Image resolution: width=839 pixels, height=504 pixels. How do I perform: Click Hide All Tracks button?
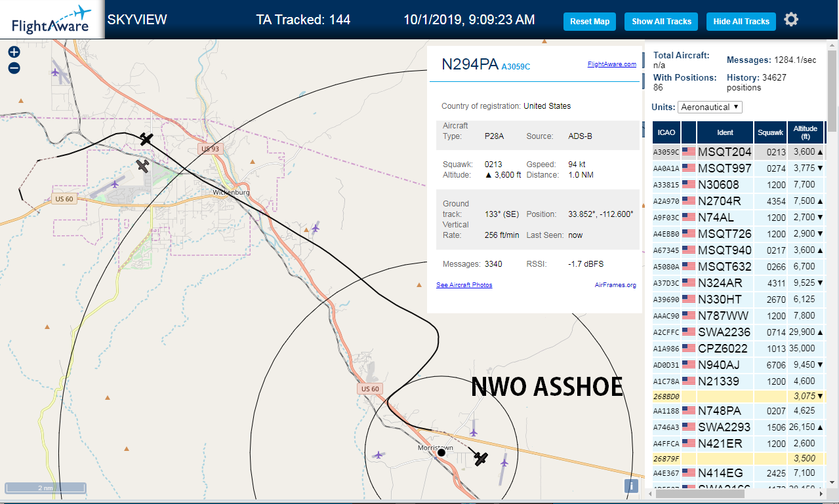click(x=741, y=22)
